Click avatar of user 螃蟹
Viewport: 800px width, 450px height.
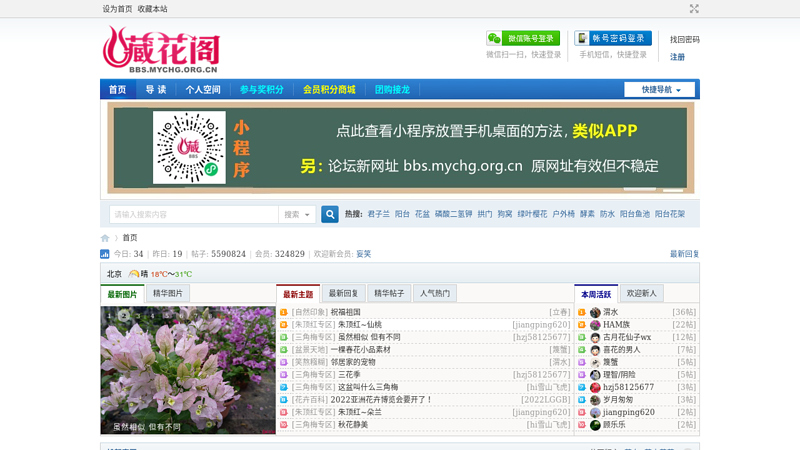point(595,362)
